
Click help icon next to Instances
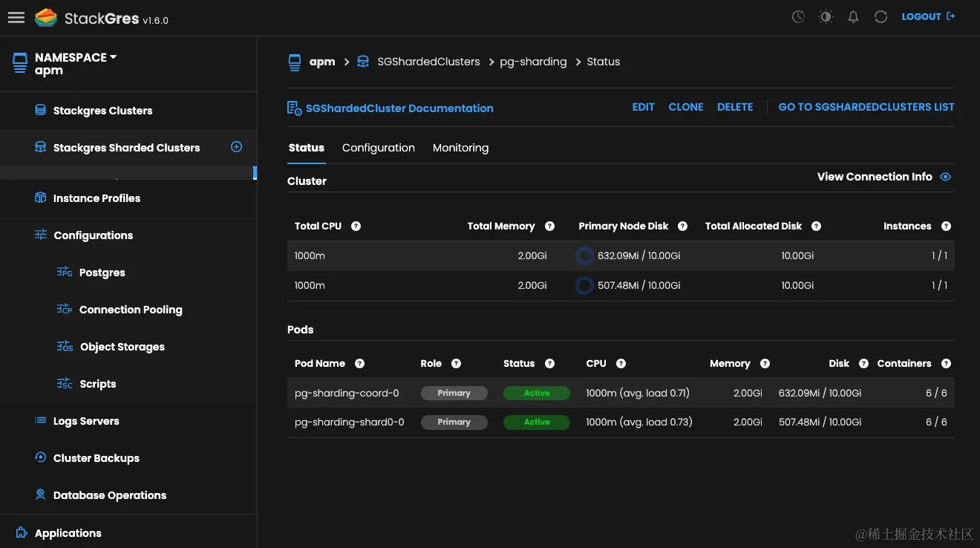click(x=946, y=226)
